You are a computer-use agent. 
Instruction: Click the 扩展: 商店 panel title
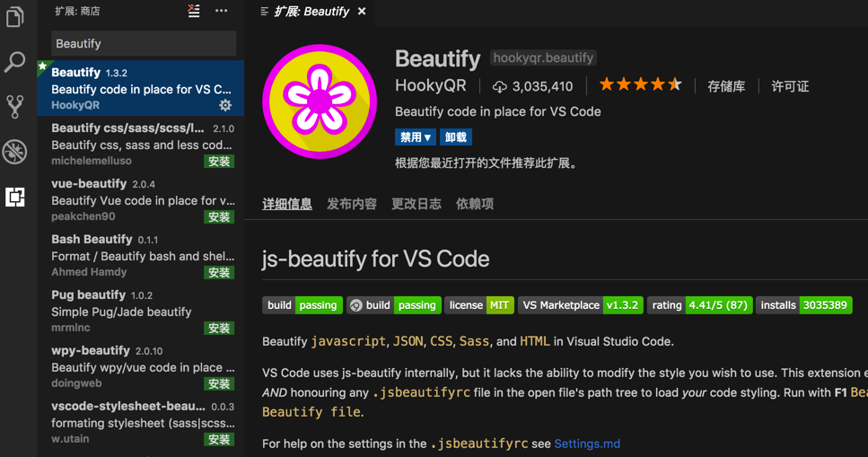pos(77,11)
